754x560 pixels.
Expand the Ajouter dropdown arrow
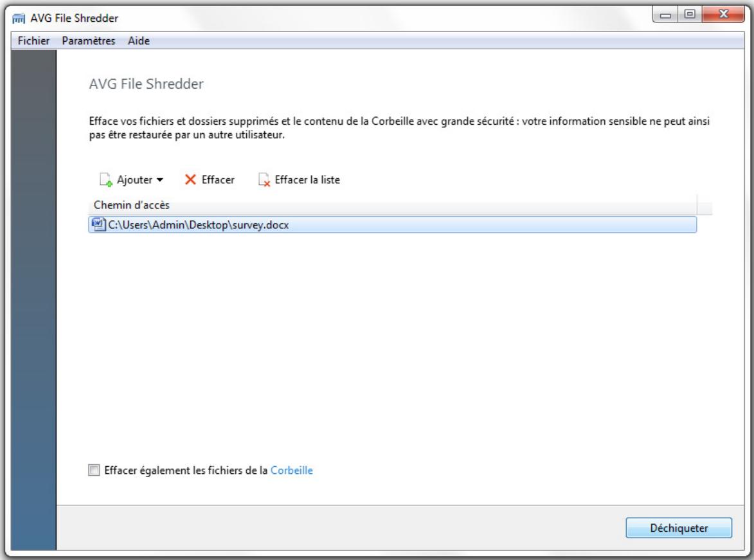click(159, 180)
